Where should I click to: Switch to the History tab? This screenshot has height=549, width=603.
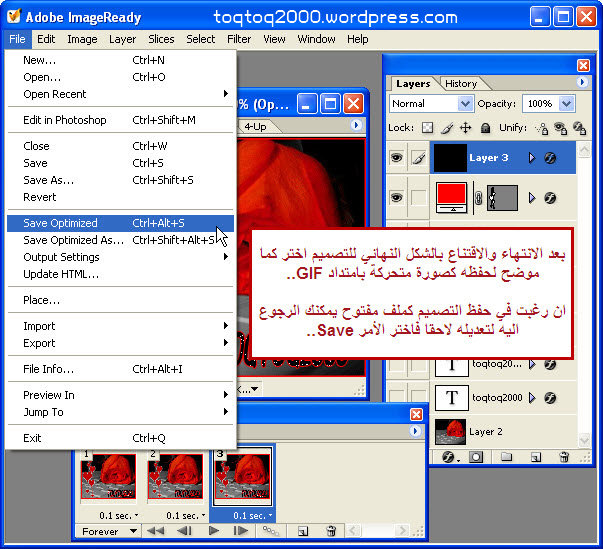(x=460, y=84)
